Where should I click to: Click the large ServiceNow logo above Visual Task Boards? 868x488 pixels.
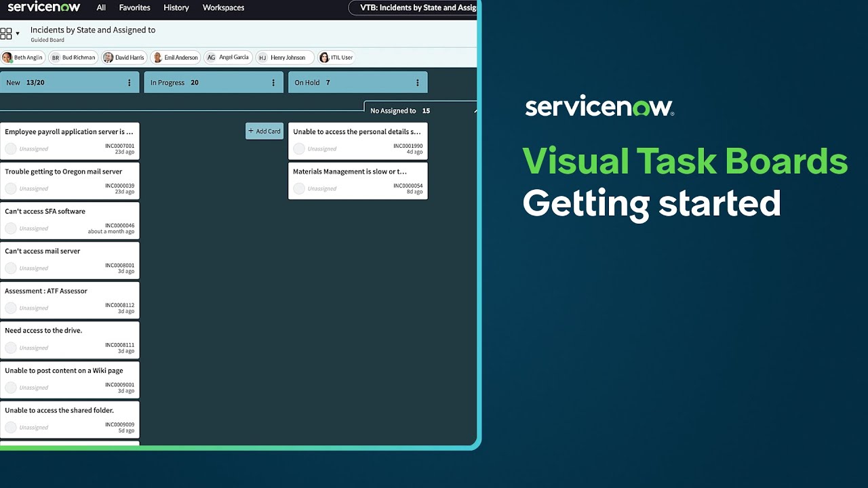pyautogui.click(x=599, y=107)
